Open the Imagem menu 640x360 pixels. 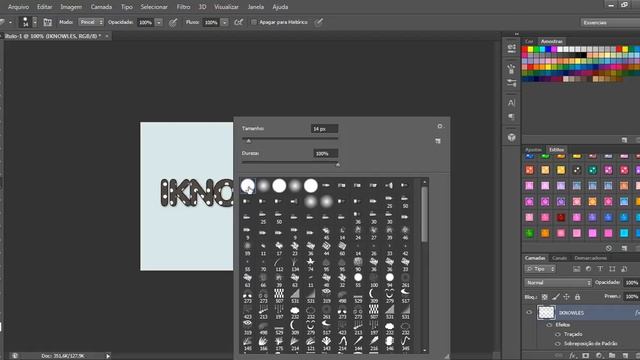click(x=71, y=7)
